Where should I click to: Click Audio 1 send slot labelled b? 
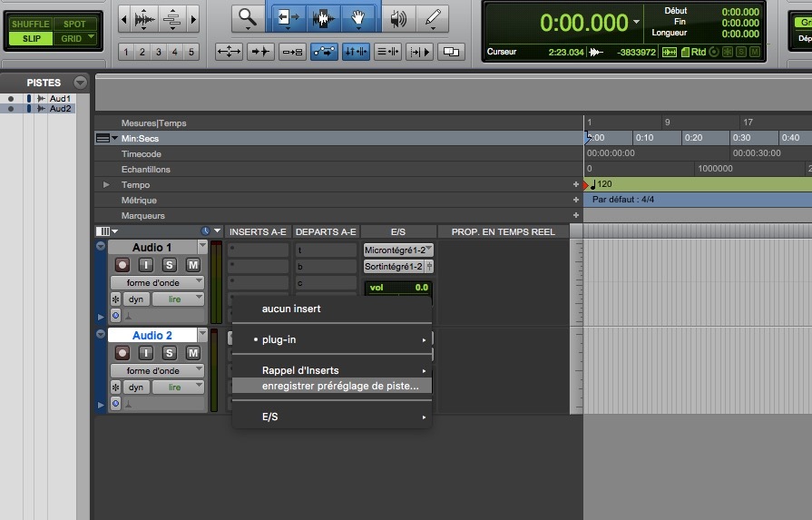click(x=326, y=267)
